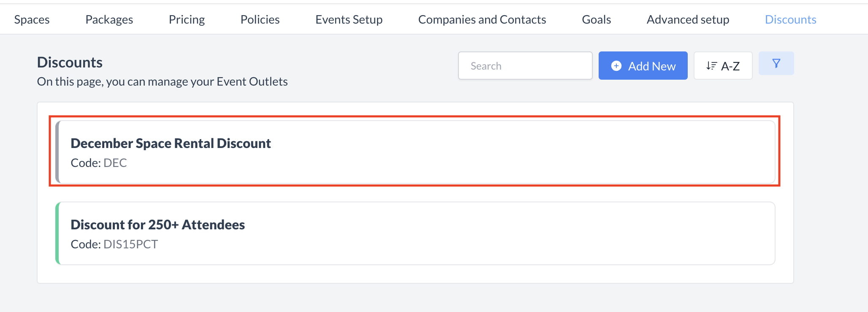
Task: View the Goals tab
Action: (596, 19)
